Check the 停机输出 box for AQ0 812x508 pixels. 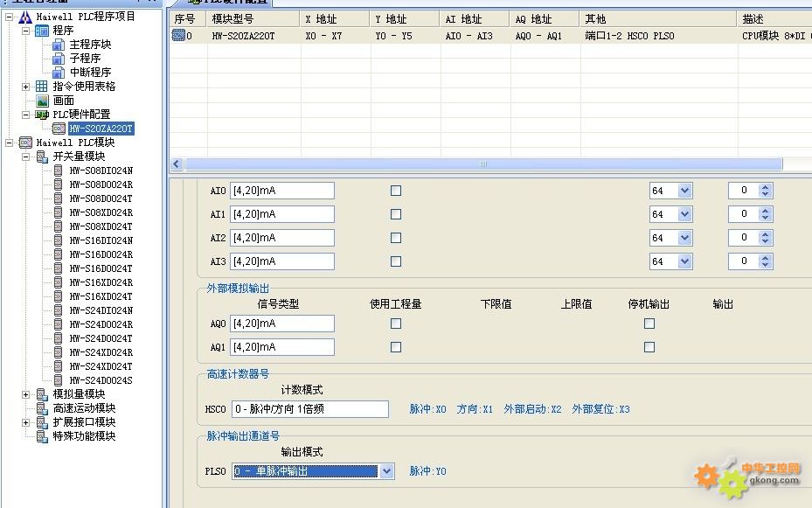pyautogui.click(x=649, y=324)
